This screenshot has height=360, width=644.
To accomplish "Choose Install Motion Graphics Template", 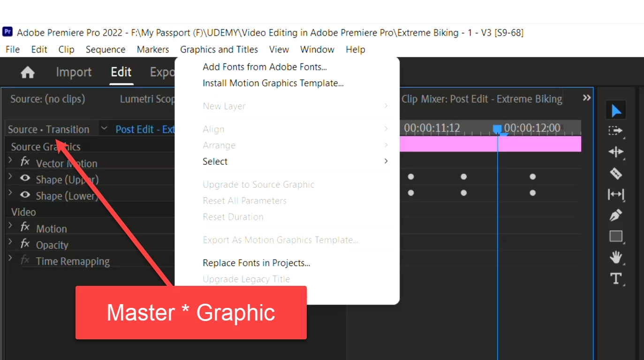I will click(x=287, y=83).
